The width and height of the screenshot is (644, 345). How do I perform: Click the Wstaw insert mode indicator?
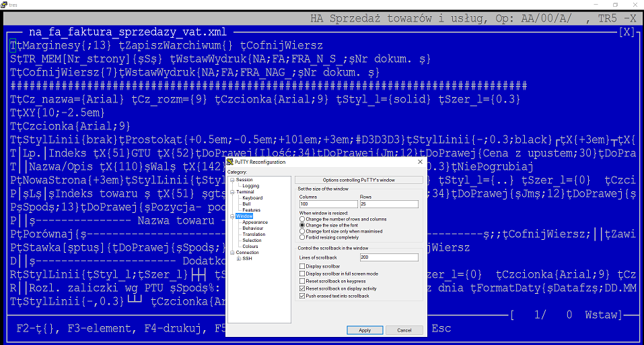[x=600, y=315]
